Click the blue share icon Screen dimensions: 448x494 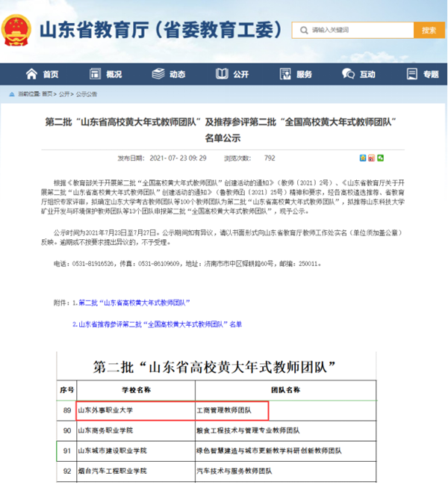pos(363,158)
